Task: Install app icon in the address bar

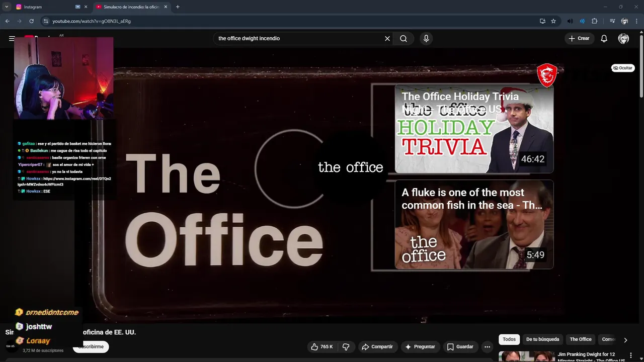Action: pyautogui.click(x=542, y=21)
